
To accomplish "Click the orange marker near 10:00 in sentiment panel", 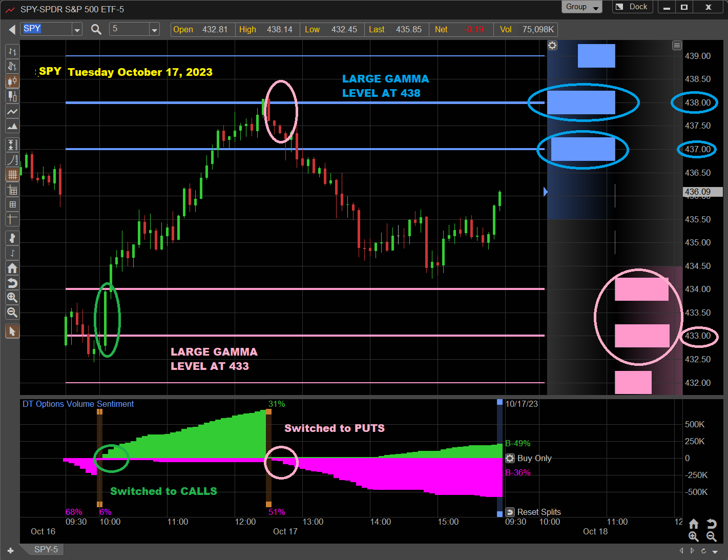I will pos(99,411).
